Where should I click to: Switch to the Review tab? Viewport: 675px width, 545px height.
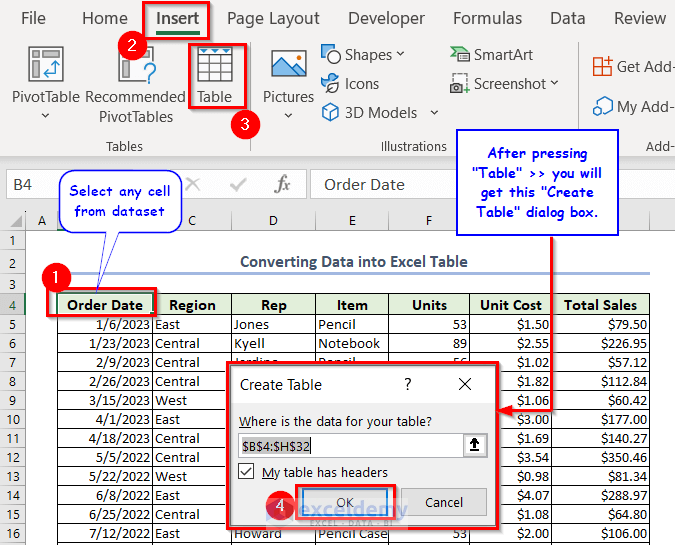pos(640,19)
